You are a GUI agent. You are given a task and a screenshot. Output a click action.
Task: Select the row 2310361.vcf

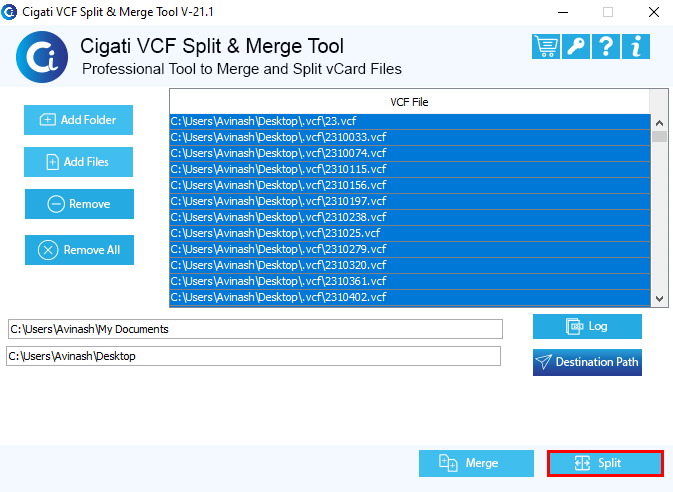point(410,281)
